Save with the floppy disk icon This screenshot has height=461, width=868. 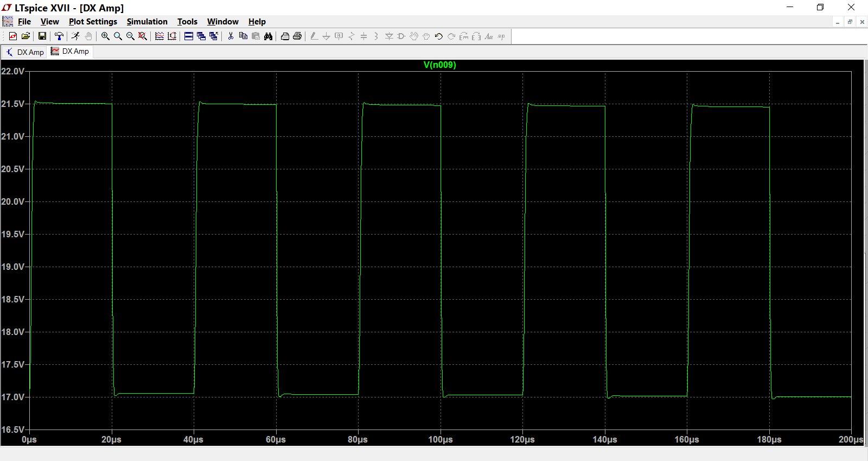(x=42, y=36)
